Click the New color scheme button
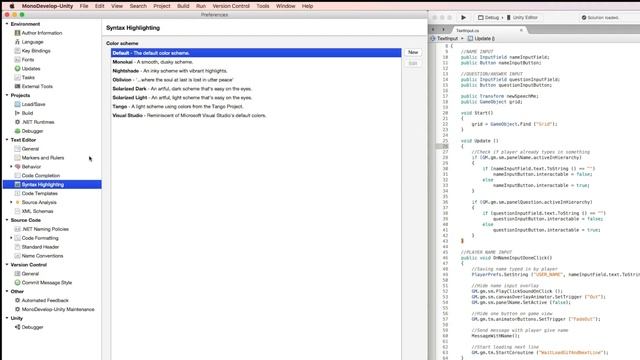The width and height of the screenshot is (640, 360). tap(413, 52)
